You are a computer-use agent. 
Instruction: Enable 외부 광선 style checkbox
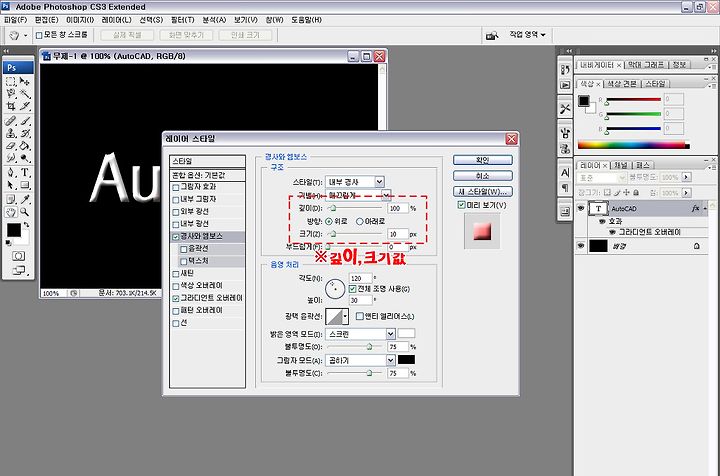[175, 212]
